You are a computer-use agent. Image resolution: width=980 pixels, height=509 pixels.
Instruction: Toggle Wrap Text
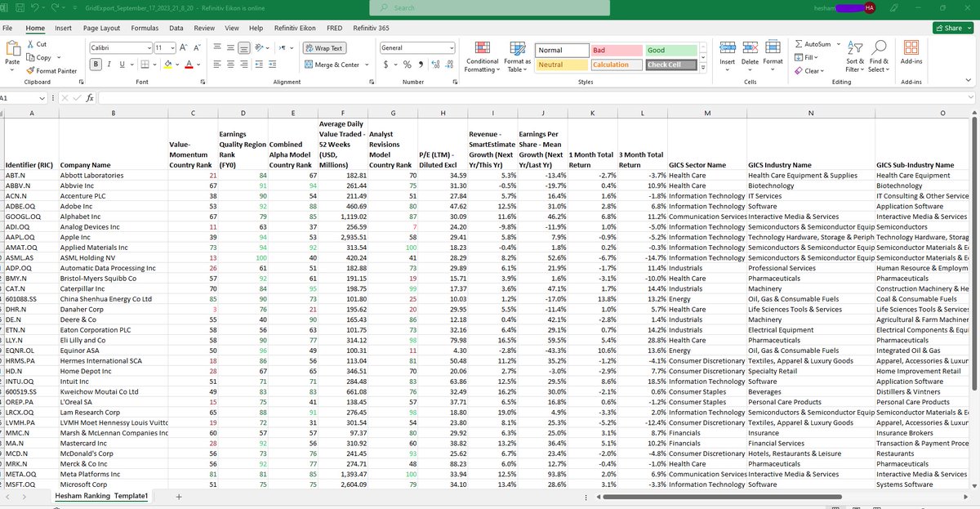(324, 48)
